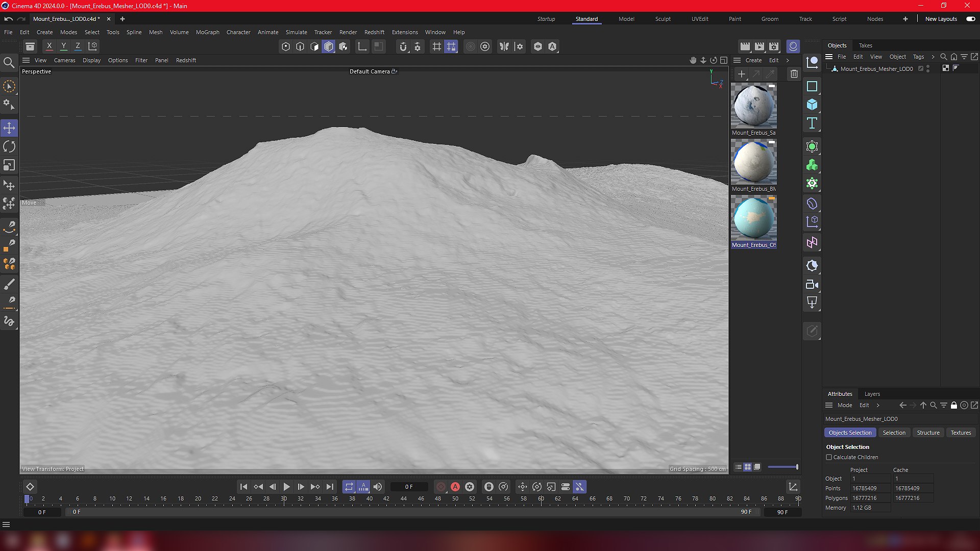
Task: Activate the Live Selection tool
Action: click(x=9, y=87)
